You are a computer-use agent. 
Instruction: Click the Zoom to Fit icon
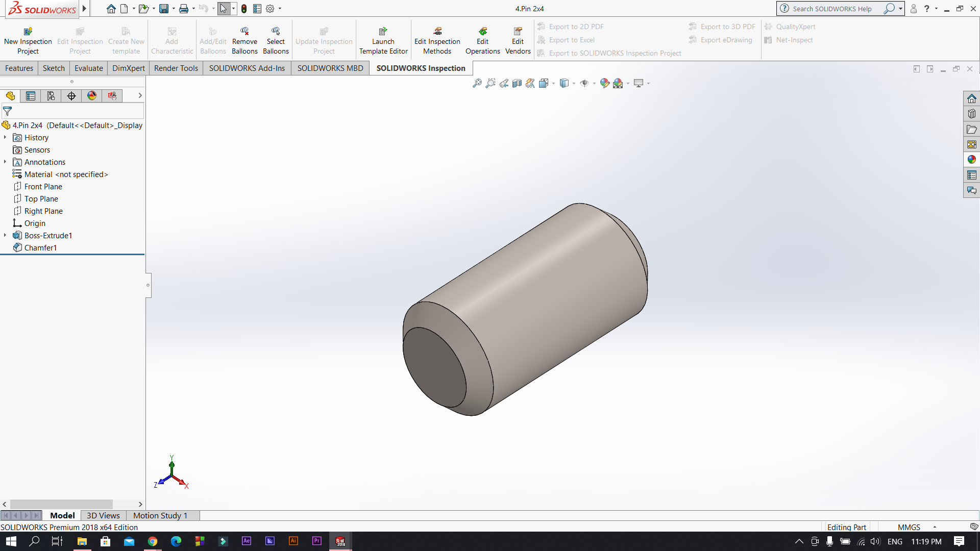477,83
